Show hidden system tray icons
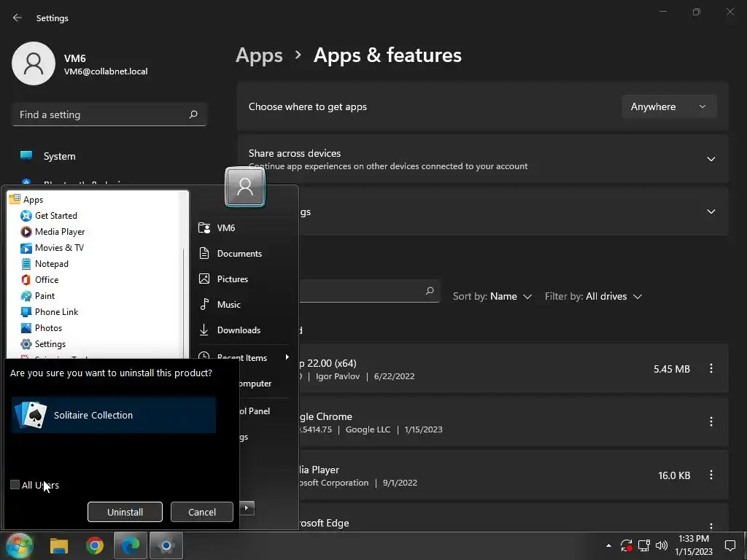The image size is (747, 560). 608,545
